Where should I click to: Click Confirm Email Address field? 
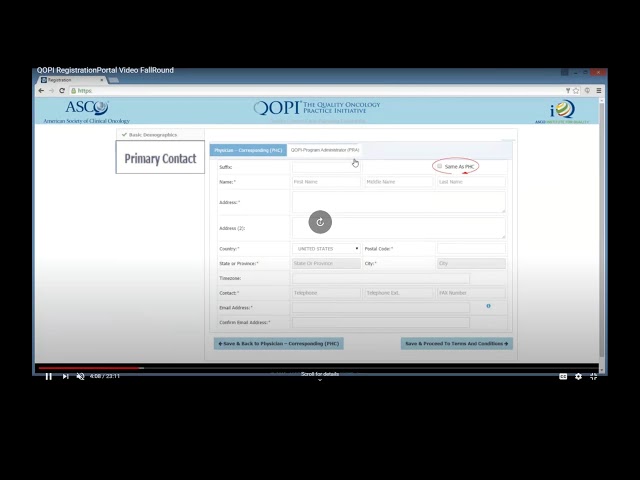tap(381, 322)
